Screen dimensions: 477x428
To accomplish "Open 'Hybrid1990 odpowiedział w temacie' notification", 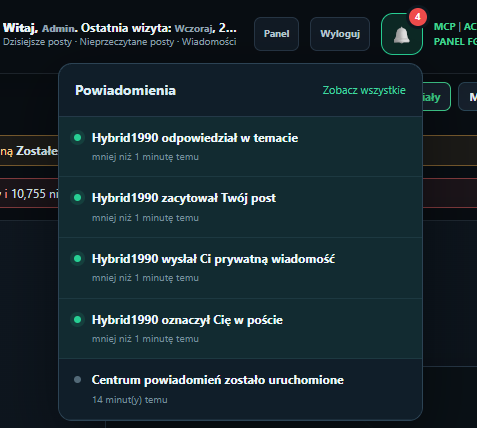I will click(240, 146).
